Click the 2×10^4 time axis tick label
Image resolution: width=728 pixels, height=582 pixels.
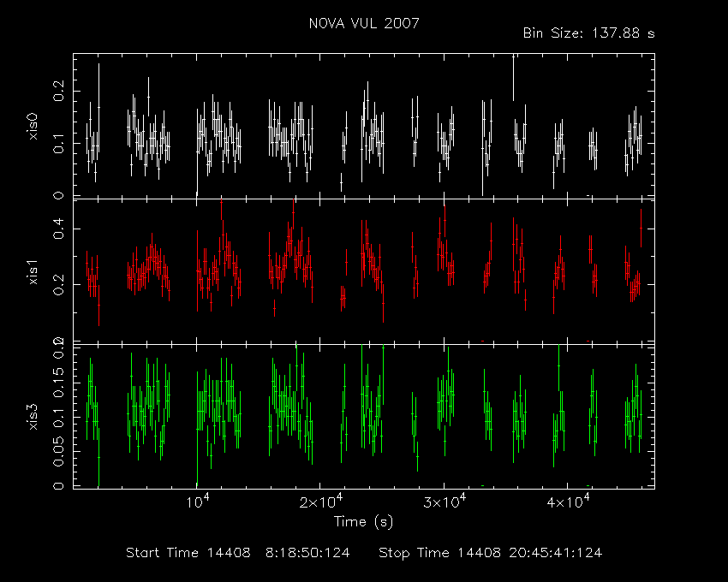coord(321,502)
